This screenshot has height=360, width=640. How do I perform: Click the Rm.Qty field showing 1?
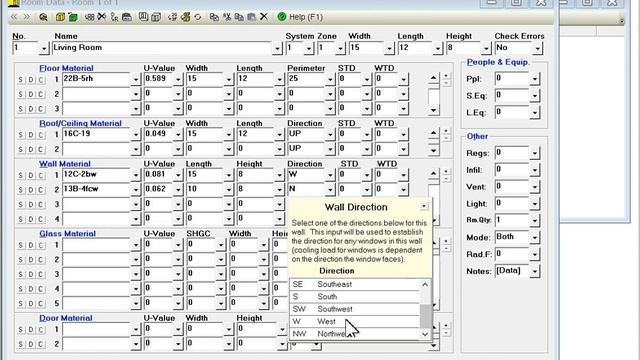pos(512,220)
